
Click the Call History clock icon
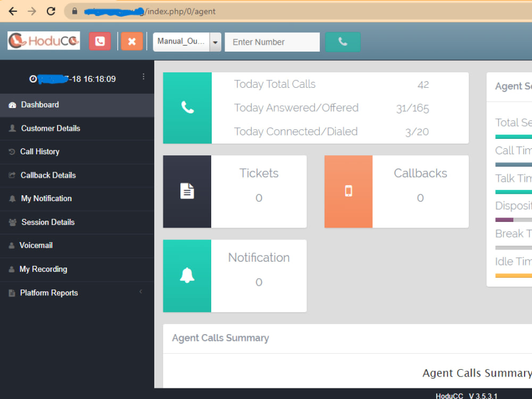pos(12,152)
